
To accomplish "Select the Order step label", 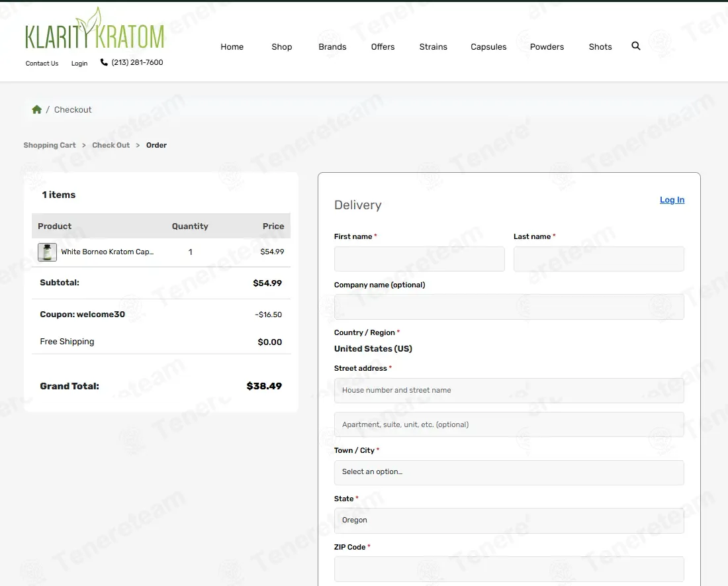I will click(156, 145).
